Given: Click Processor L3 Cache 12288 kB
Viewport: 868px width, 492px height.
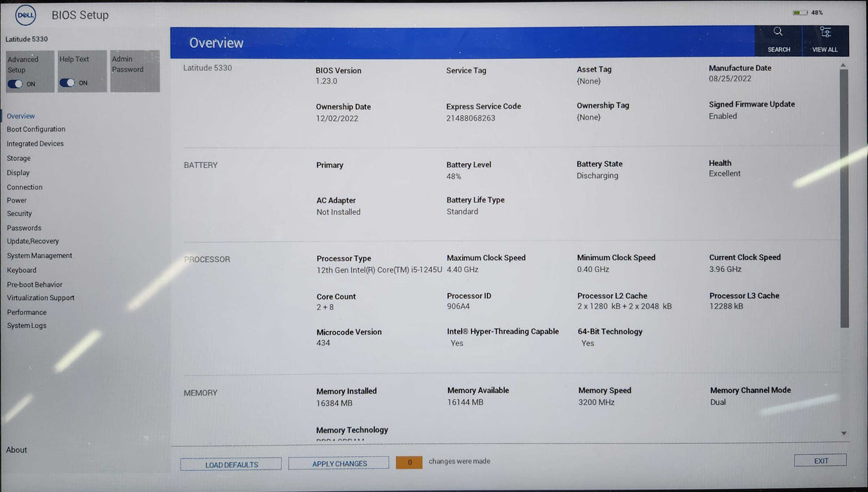Looking at the screenshot, I should click(726, 306).
